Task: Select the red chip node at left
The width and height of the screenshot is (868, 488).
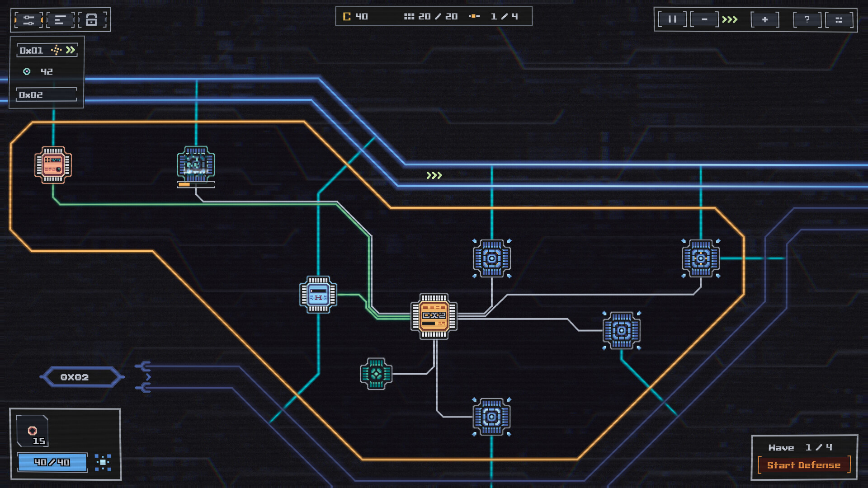Action: tap(53, 164)
